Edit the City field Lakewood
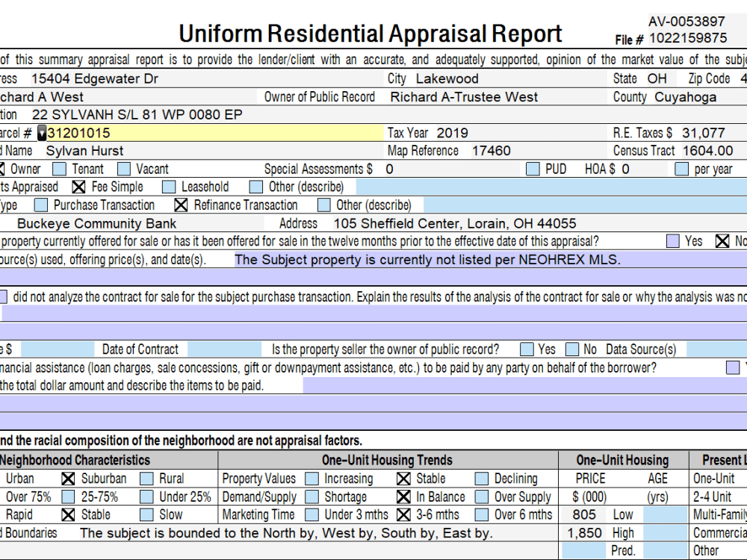Viewport: 747px width, 560px height. pyautogui.click(x=509, y=78)
